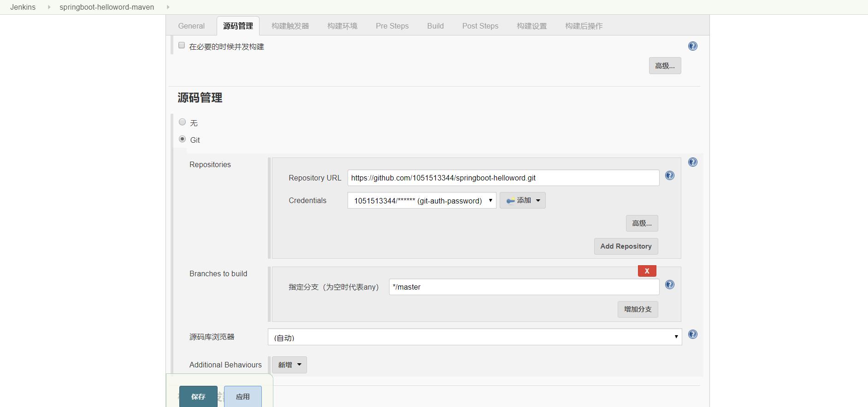Switch to the 构建环境 tab

pos(342,26)
